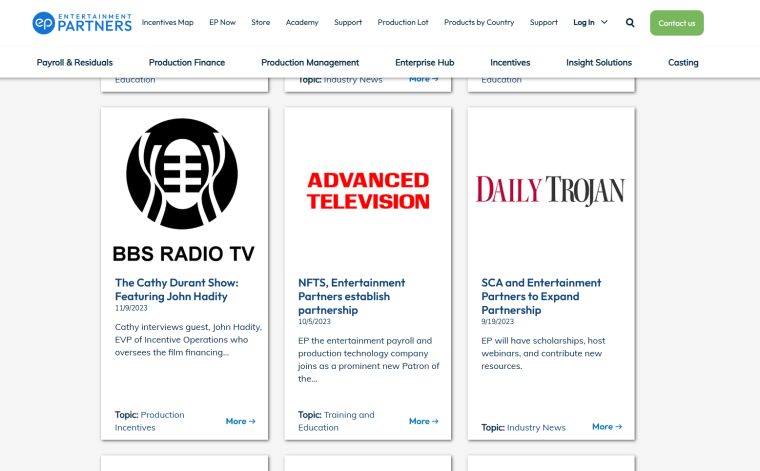Image resolution: width=760 pixels, height=471 pixels.
Task: Open Insight Solutions tab
Action: 599,63
